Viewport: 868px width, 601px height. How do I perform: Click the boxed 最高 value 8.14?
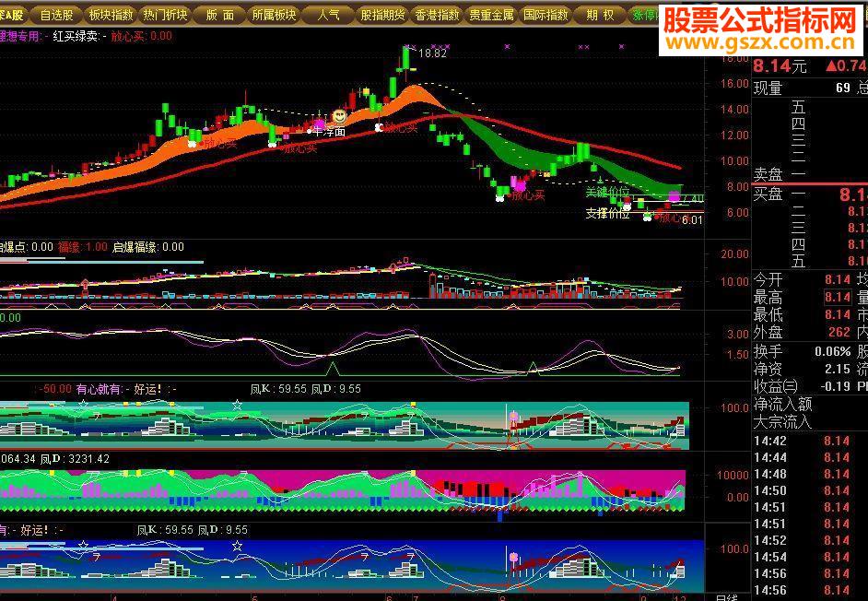point(838,298)
